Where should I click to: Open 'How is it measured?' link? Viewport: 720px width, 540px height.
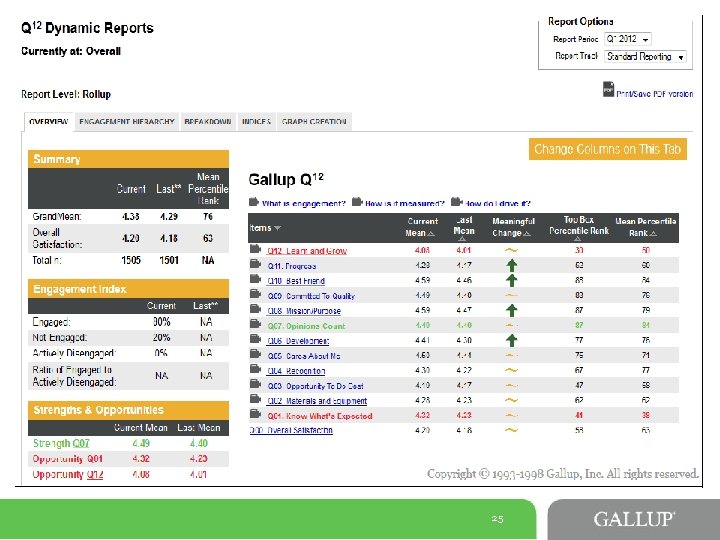[405, 203]
